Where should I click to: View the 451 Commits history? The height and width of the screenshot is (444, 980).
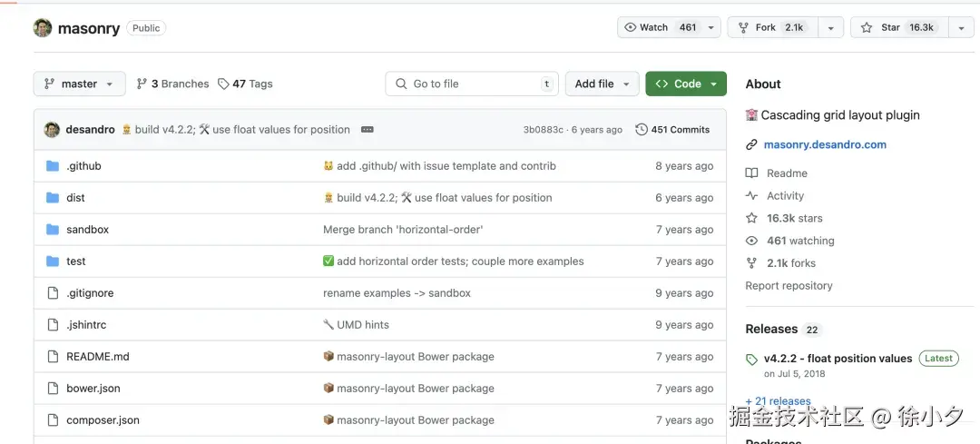pos(672,130)
